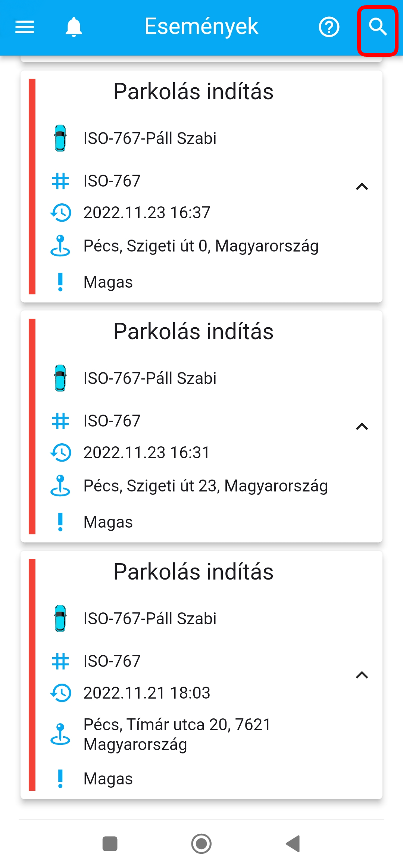This screenshot has height=868, width=403.
Task: Open the help question mark icon
Action: click(329, 27)
